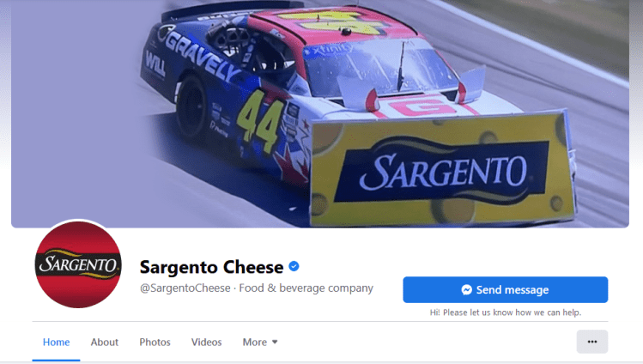The height and width of the screenshot is (364, 643).
Task: Go to the Photos tab
Action: point(155,342)
